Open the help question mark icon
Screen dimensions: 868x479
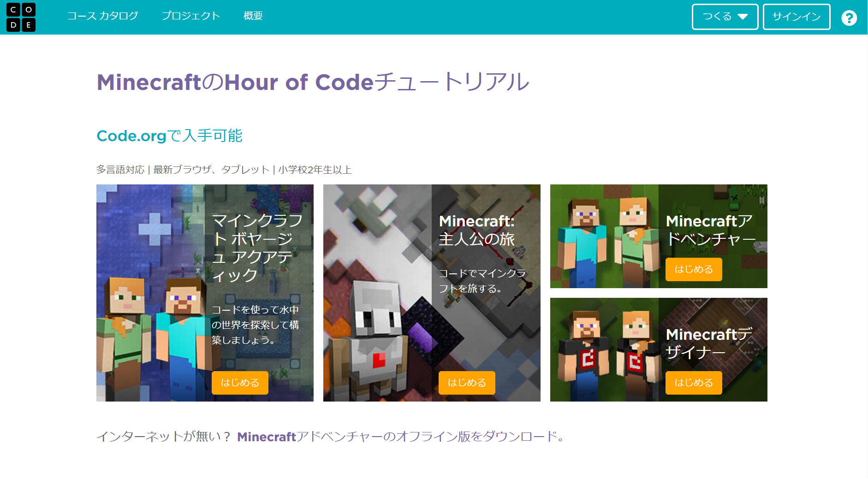click(849, 17)
